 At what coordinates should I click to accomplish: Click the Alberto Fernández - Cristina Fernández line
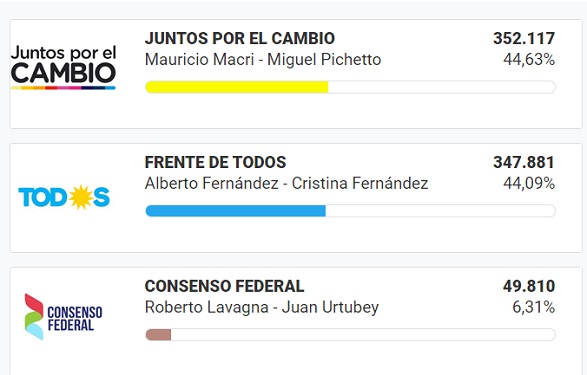click(x=286, y=184)
